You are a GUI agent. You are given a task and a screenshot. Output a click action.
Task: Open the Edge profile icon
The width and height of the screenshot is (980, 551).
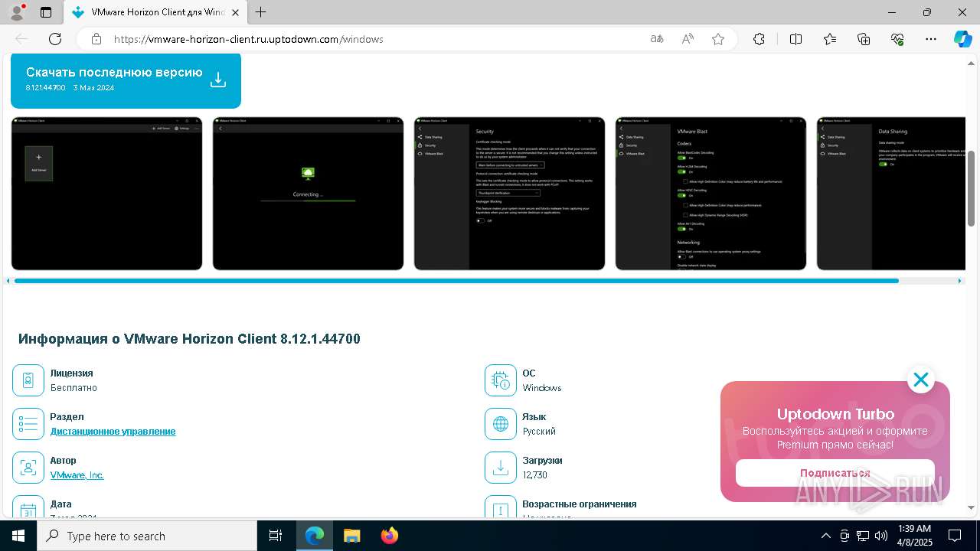18,12
